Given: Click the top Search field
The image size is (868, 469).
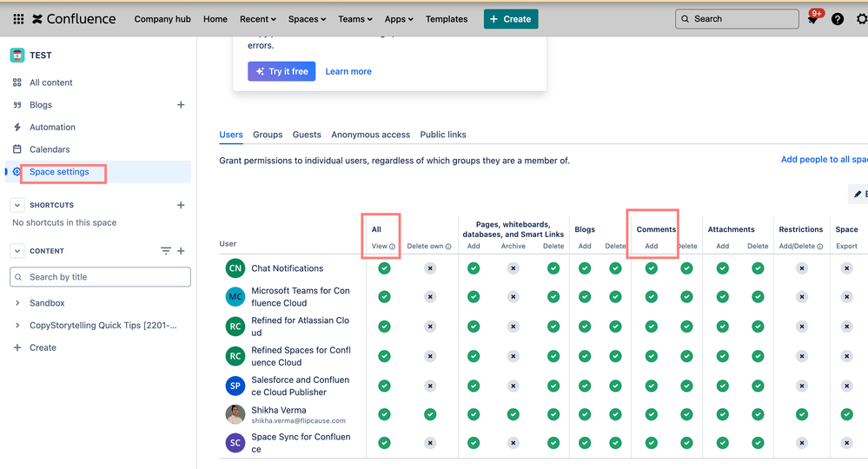Looking at the screenshot, I should pos(737,19).
